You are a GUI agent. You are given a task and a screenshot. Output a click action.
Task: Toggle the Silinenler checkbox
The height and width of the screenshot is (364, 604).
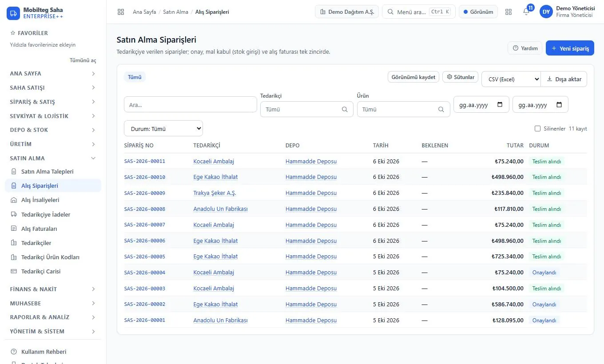[x=538, y=129]
